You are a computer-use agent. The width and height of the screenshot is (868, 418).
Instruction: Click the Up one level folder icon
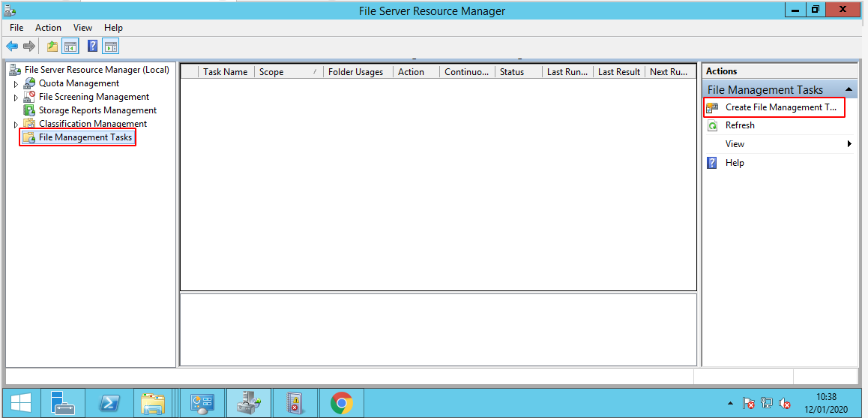52,47
